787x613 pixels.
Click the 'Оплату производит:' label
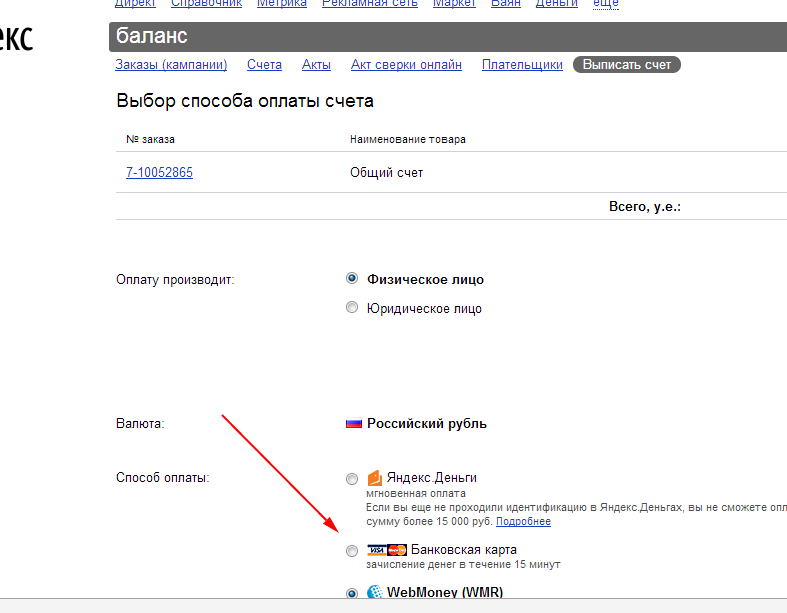(x=175, y=280)
